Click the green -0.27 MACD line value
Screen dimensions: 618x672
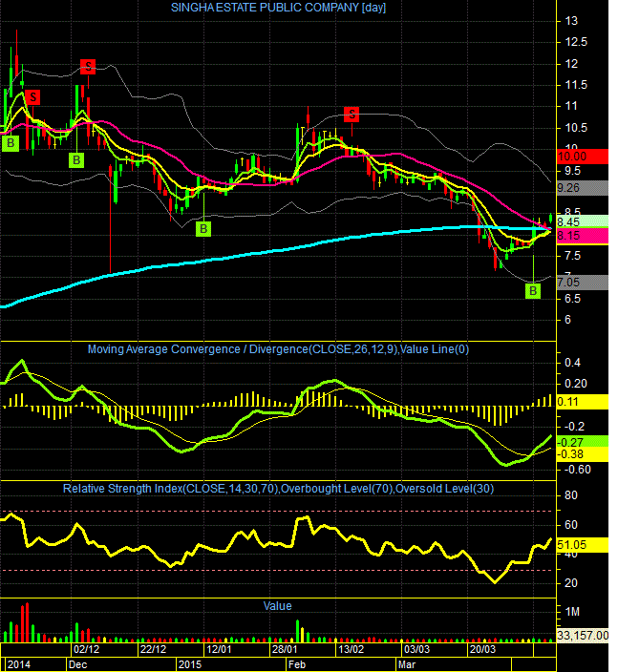582,441
